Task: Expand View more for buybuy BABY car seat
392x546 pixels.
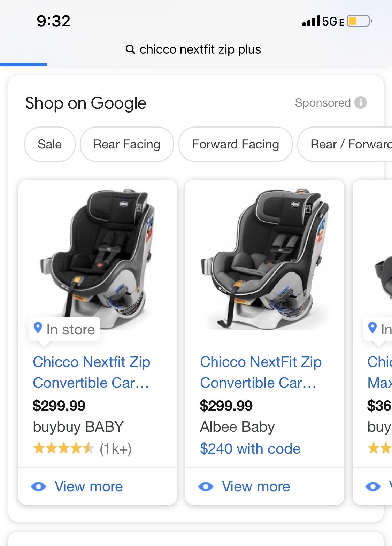Action: tap(89, 486)
